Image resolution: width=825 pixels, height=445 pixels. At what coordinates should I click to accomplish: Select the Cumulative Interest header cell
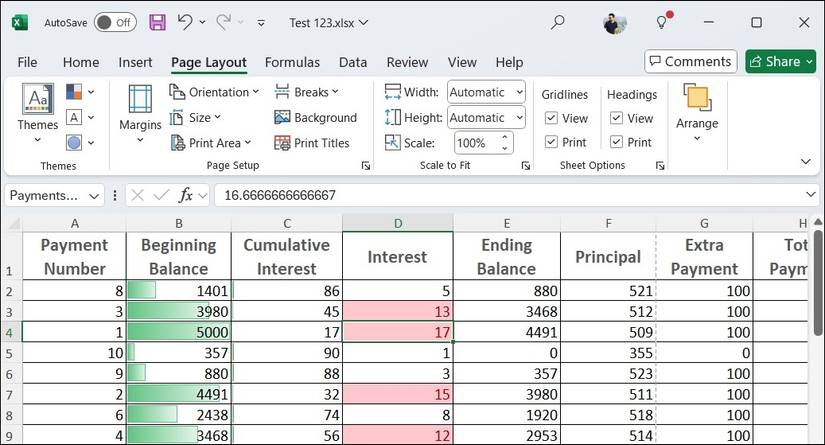pos(287,256)
